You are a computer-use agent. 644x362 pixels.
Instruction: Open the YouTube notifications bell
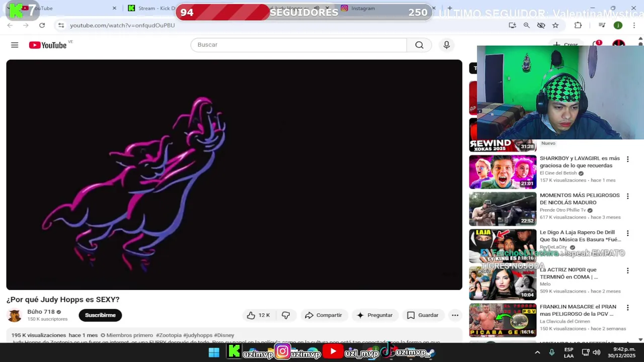click(x=597, y=45)
